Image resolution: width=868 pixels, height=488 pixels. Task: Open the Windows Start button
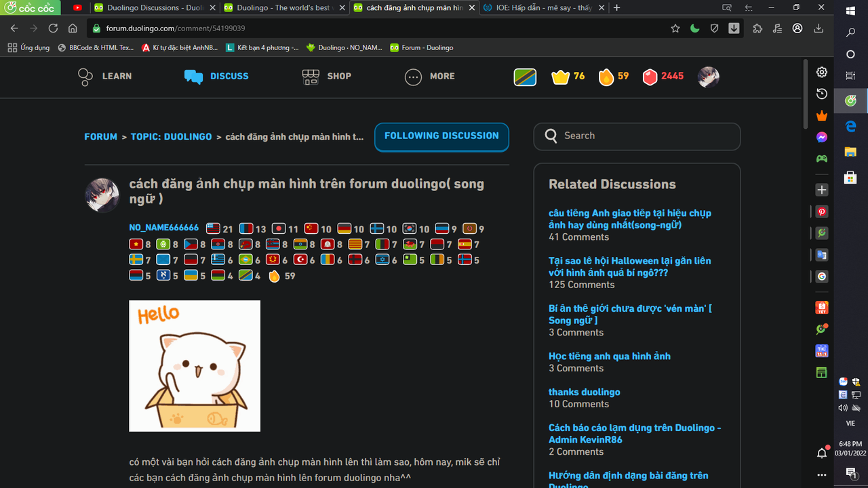pos(851,11)
